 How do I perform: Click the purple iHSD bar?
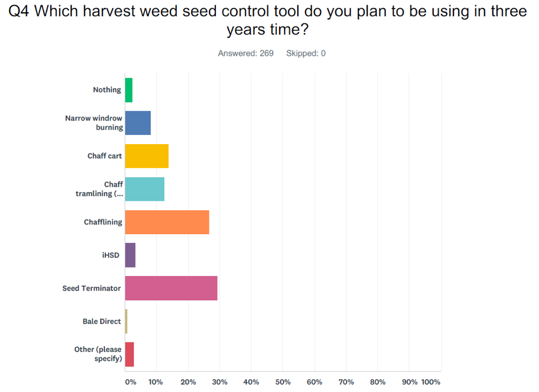click(130, 255)
